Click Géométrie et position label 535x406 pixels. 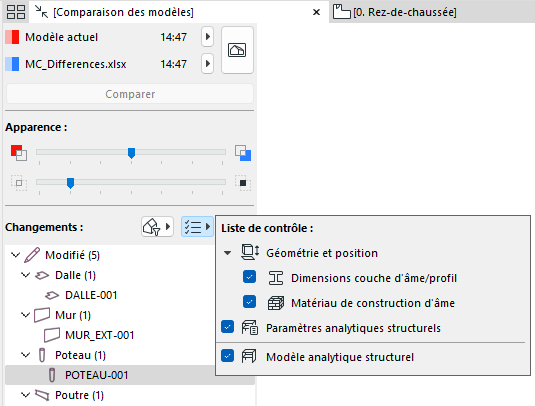[322, 253]
